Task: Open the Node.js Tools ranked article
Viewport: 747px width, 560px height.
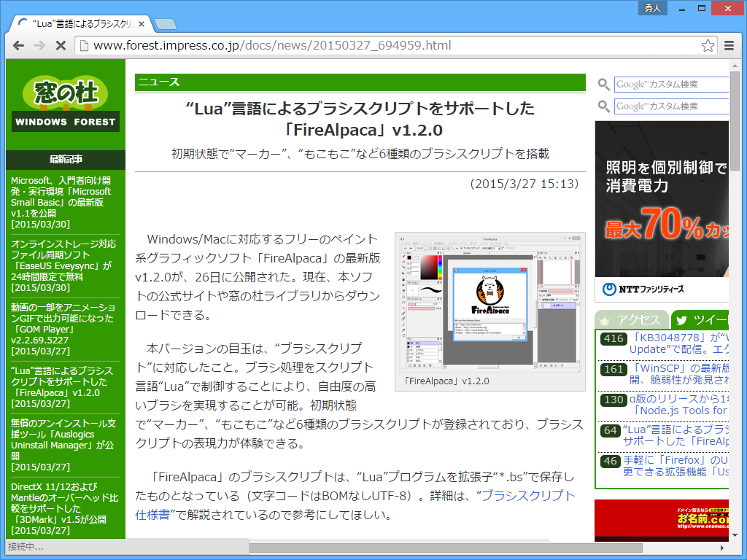Action: [x=679, y=404]
